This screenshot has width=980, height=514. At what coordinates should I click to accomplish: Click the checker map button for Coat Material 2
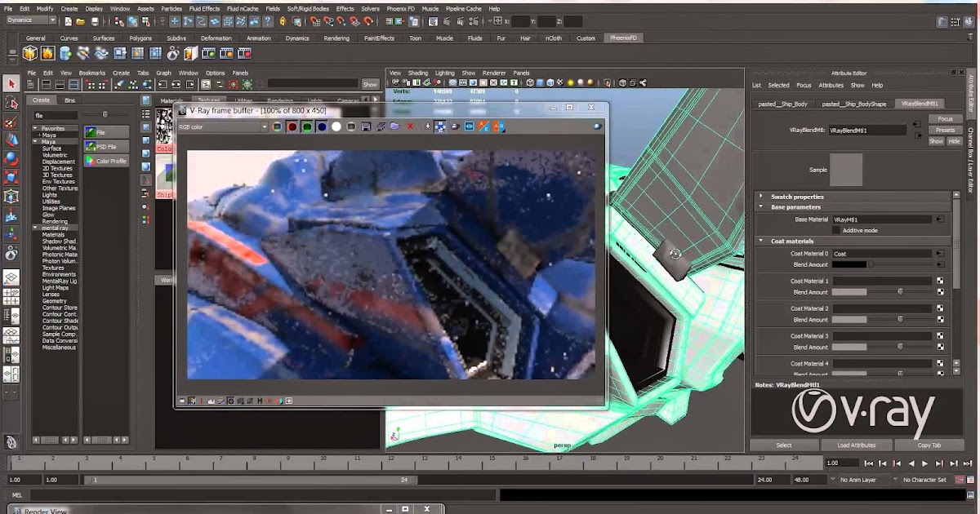940,308
